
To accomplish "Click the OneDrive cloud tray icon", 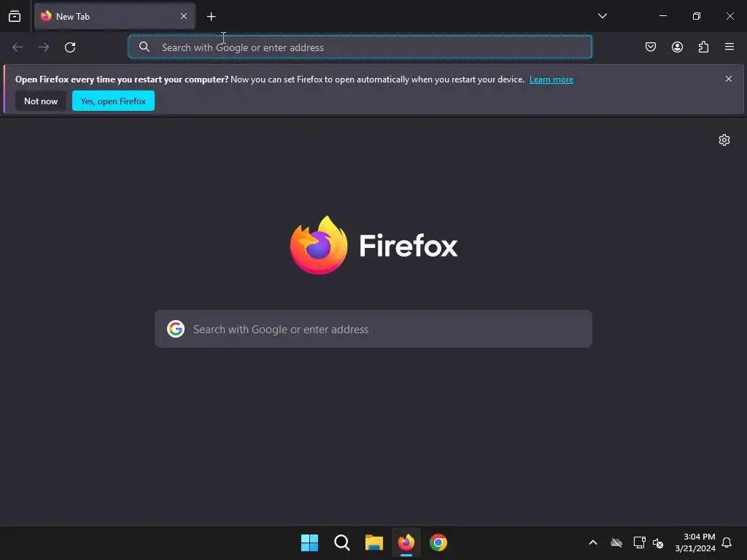I will (x=616, y=542).
